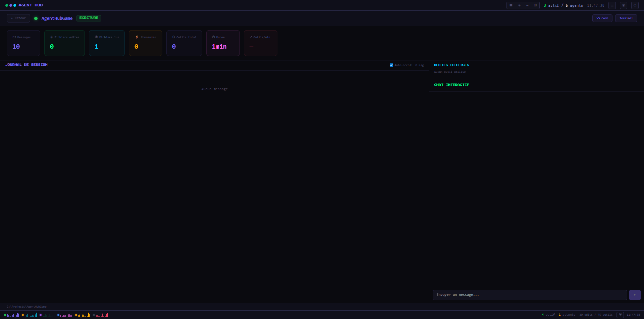
Task: Switch to grid view layout icon
Action: (511, 5)
